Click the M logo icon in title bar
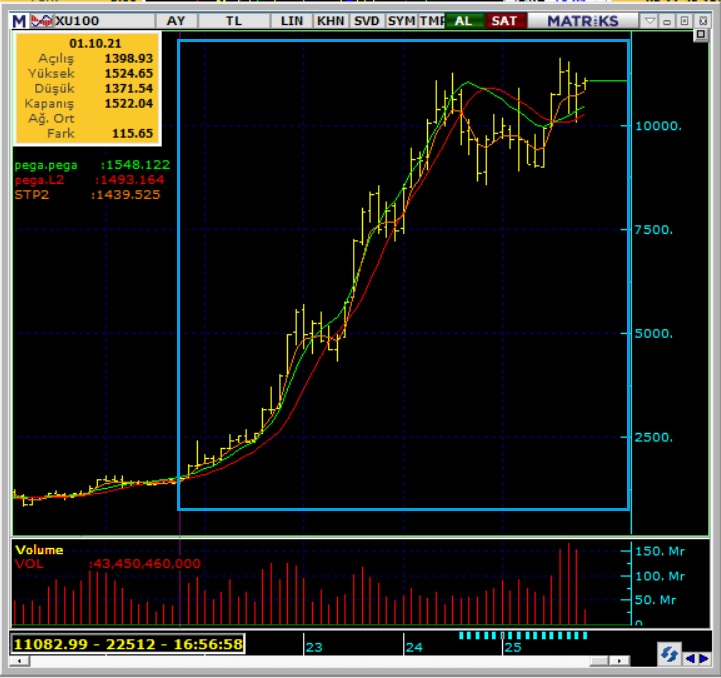Image resolution: width=721 pixels, height=678 pixels. click(20, 20)
